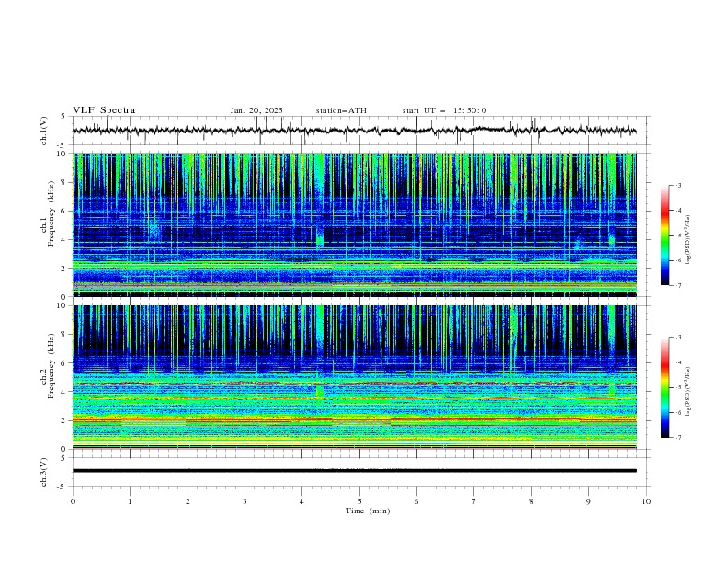Click the "-3" label on upper colorbar
The image size is (728, 563).
(x=677, y=185)
